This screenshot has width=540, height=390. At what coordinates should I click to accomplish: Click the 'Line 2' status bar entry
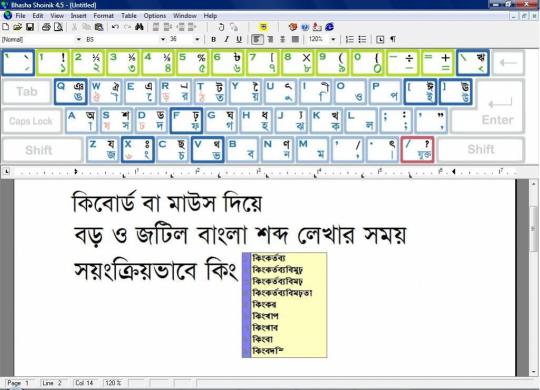point(52,383)
